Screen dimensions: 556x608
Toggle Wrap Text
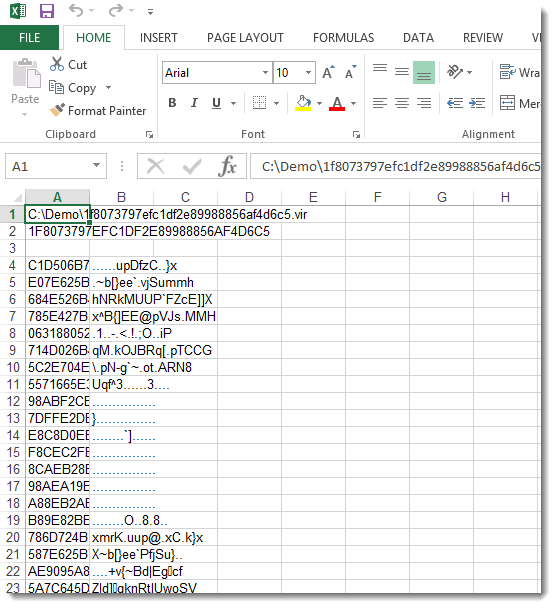(x=520, y=72)
